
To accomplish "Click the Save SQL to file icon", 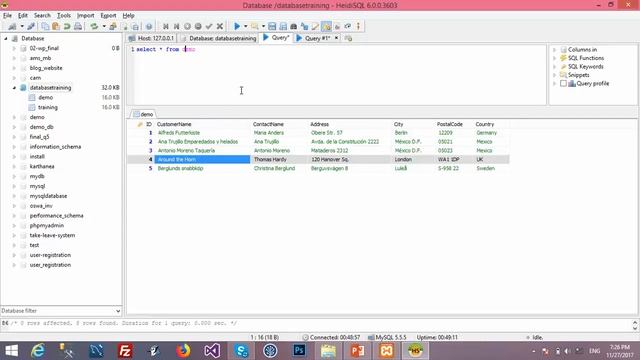I will pyautogui.click(x=272, y=26).
